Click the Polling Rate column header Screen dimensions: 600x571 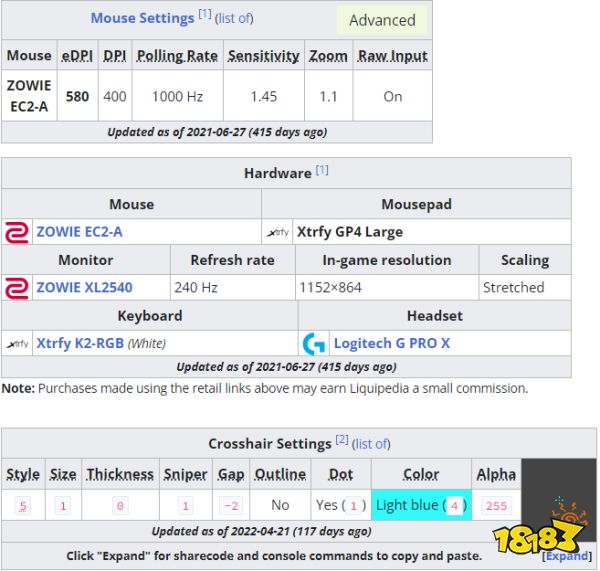pos(177,56)
